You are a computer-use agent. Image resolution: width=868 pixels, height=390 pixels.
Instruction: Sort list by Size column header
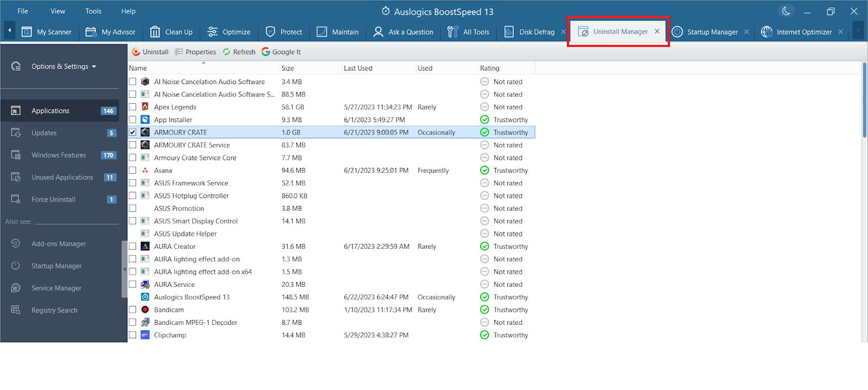point(310,68)
